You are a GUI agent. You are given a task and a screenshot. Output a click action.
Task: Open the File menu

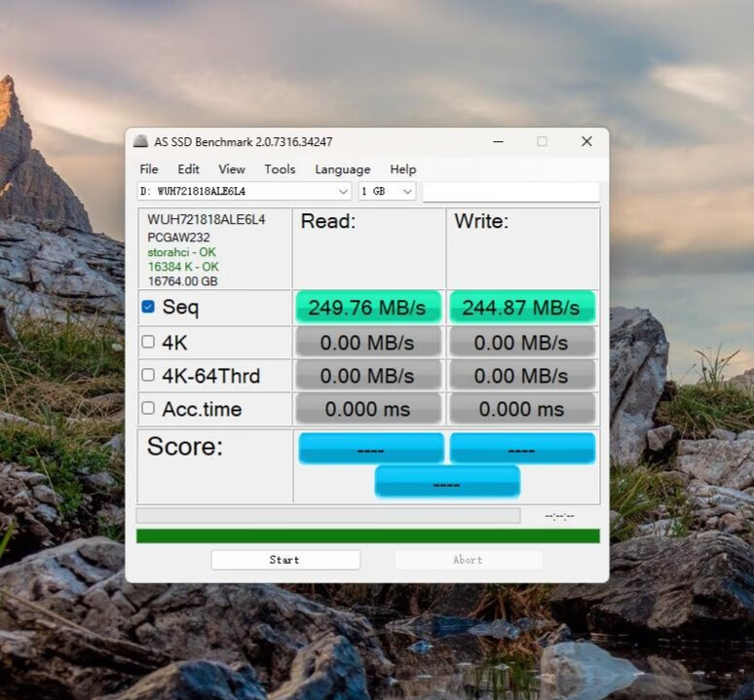pyautogui.click(x=149, y=169)
